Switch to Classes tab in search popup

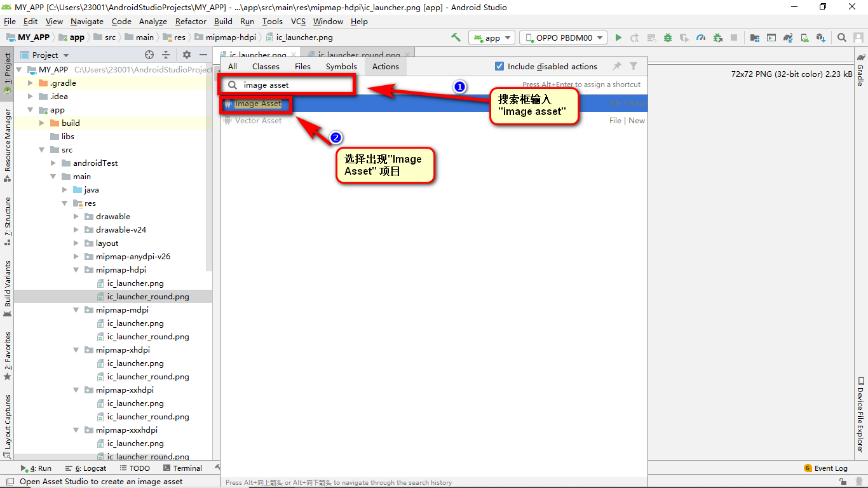point(266,66)
